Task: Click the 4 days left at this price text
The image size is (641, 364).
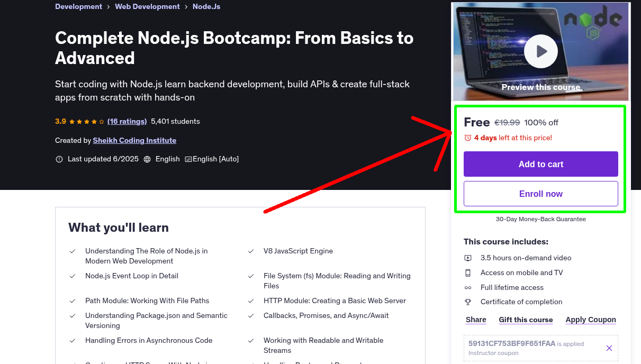Action: [513, 138]
